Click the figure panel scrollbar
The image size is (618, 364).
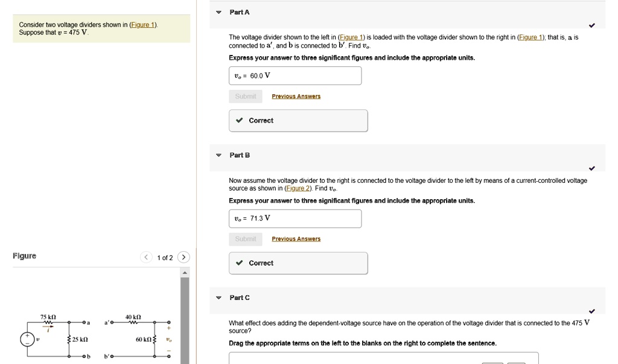click(x=186, y=320)
